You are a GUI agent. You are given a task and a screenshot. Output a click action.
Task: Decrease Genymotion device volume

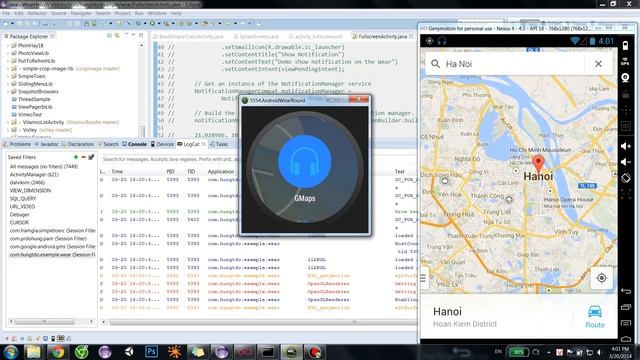(625, 162)
